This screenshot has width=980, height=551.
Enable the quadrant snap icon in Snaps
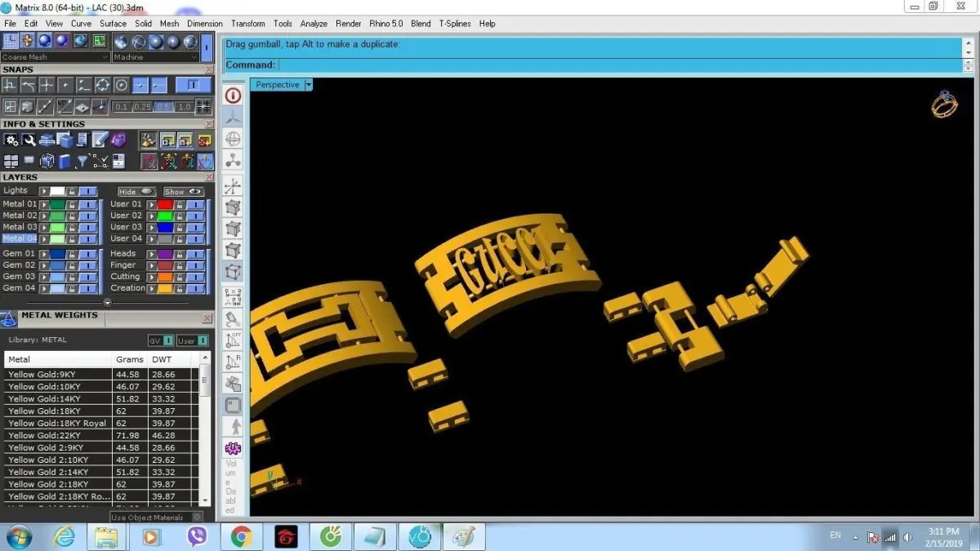pos(102,85)
